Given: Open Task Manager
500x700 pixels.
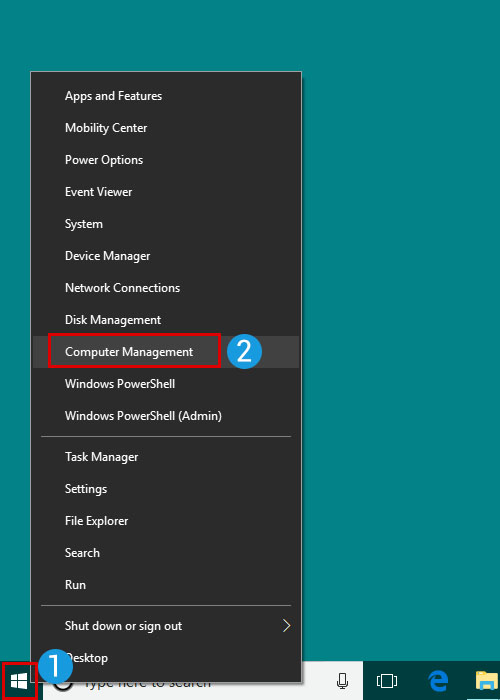Looking at the screenshot, I should coord(166,457).
